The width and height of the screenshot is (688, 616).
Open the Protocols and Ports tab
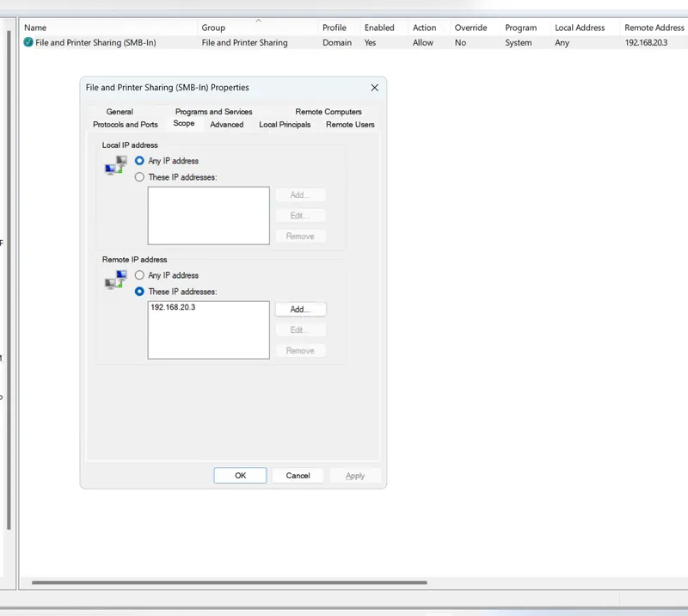pos(125,124)
